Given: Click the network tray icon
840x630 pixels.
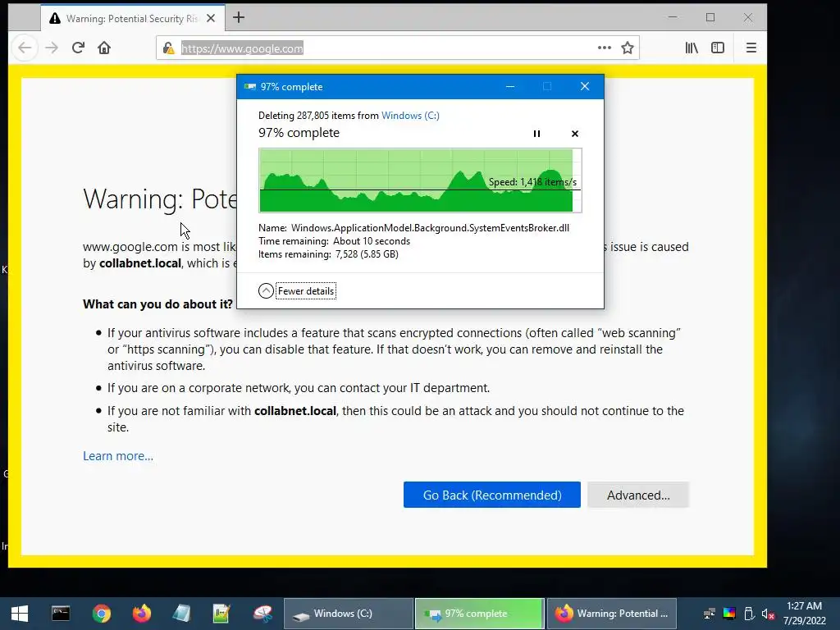Looking at the screenshot, I should pos(710,614).
